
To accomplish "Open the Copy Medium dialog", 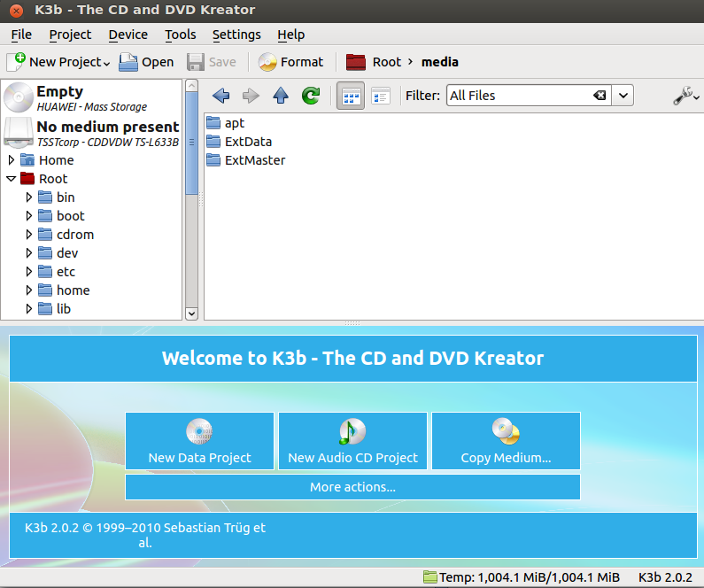I will 506,441.
